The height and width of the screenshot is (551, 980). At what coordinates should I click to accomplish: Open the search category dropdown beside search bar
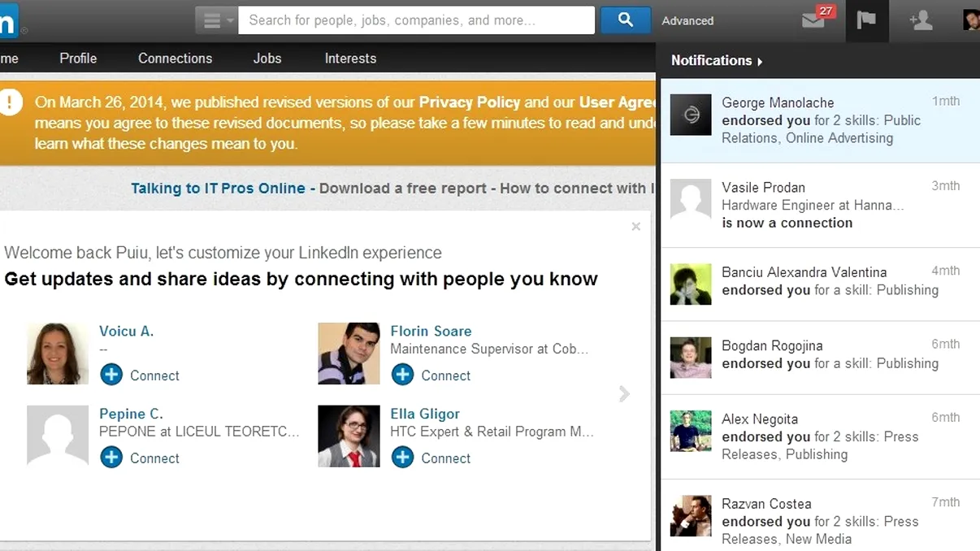pyautogui.click(x=215, y=20)
